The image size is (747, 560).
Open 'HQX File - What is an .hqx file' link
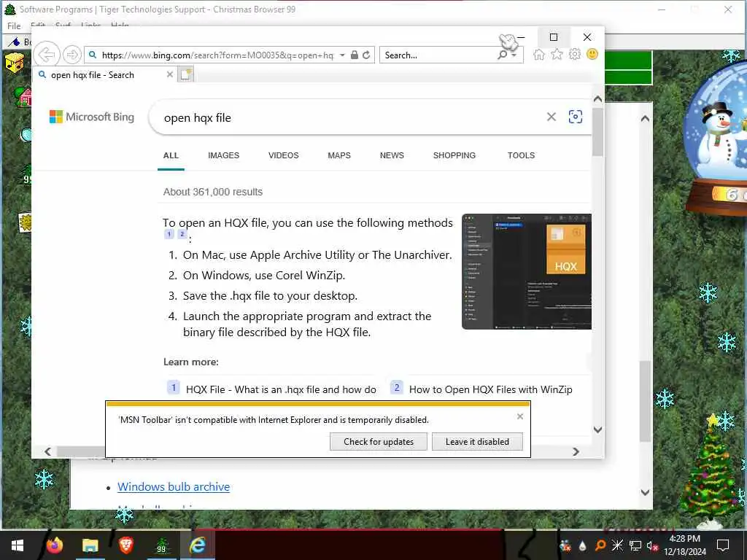click(x=281, y=389)
